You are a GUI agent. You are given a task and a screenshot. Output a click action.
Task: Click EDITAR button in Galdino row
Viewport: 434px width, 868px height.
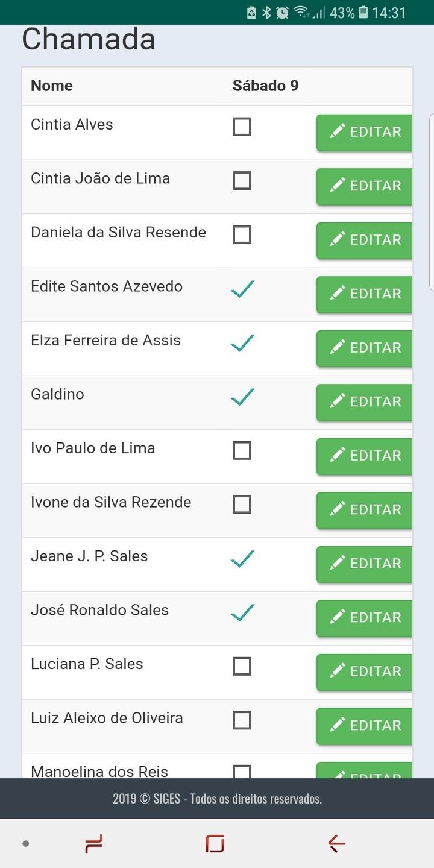tap(365, 402)
